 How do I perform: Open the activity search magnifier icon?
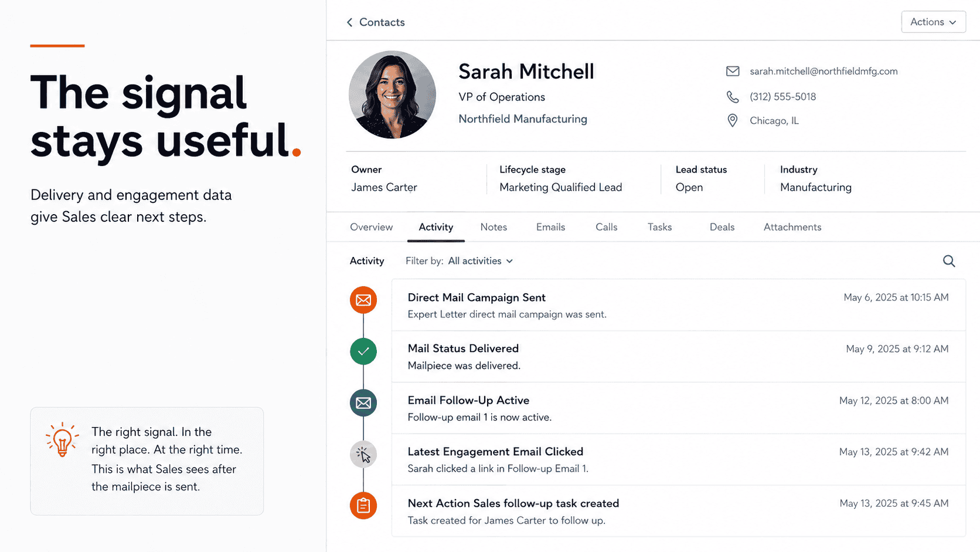[949, 261]
